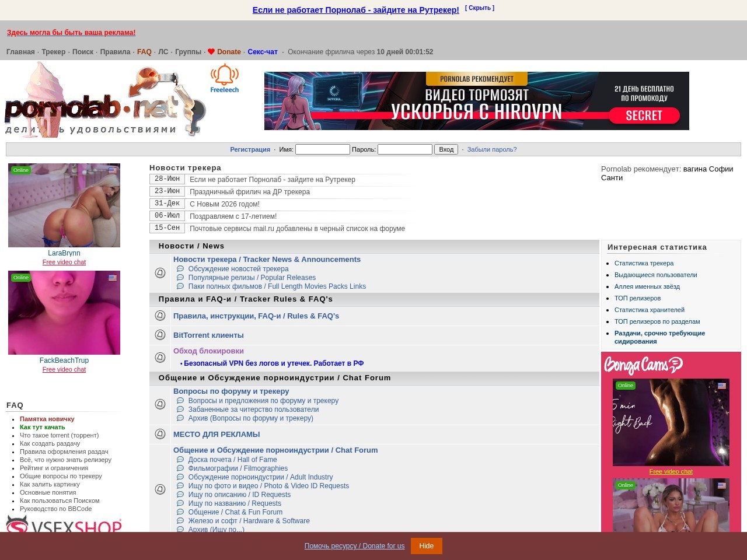Open Главная in the top navigation
Screen dimensions: 747x560
coord(20,52)
